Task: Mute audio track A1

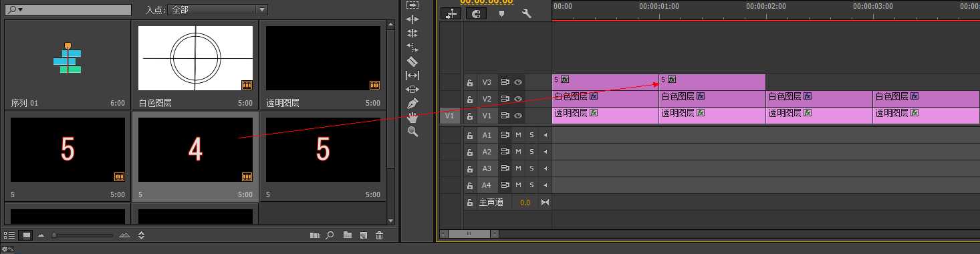Action: [x=518, y=135]
